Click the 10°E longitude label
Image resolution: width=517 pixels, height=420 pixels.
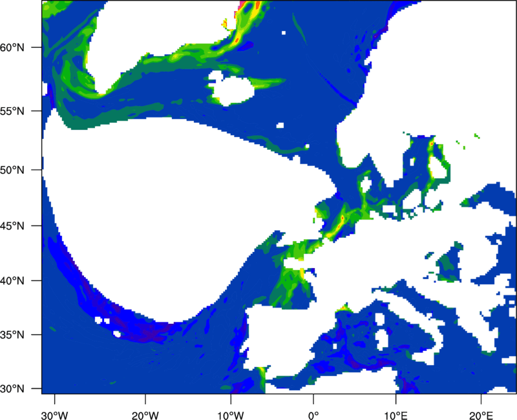pyautogui.click(x=395, y=415)
